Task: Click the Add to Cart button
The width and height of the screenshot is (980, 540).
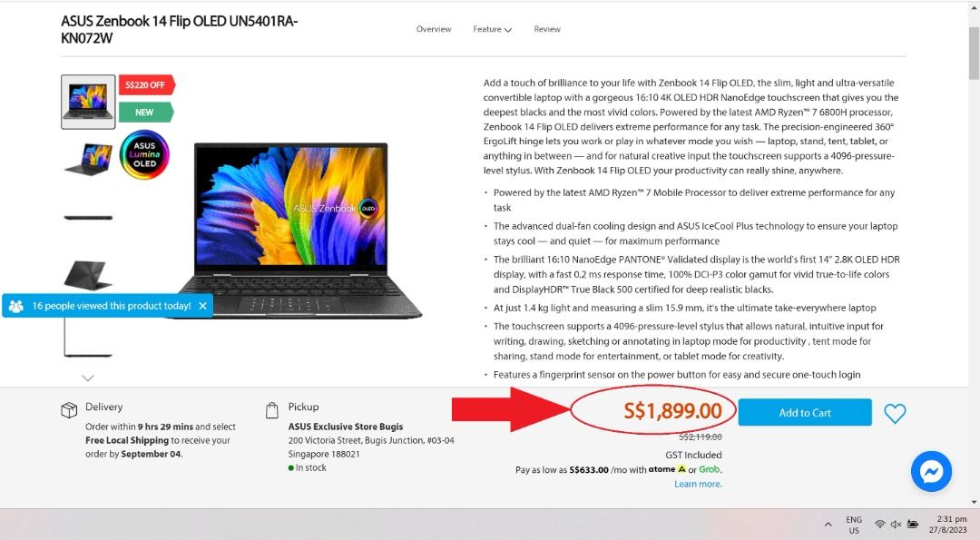Action: coord(804,413)
